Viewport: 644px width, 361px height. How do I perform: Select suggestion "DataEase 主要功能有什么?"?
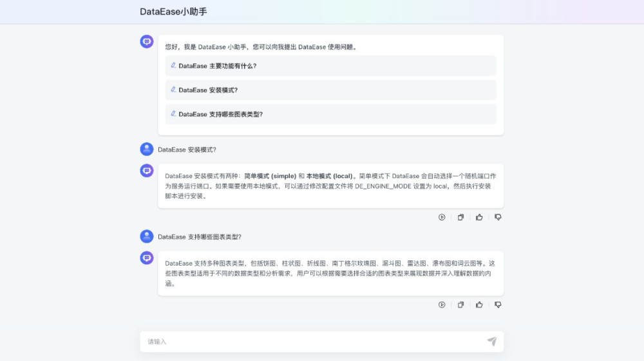[330, 66]
